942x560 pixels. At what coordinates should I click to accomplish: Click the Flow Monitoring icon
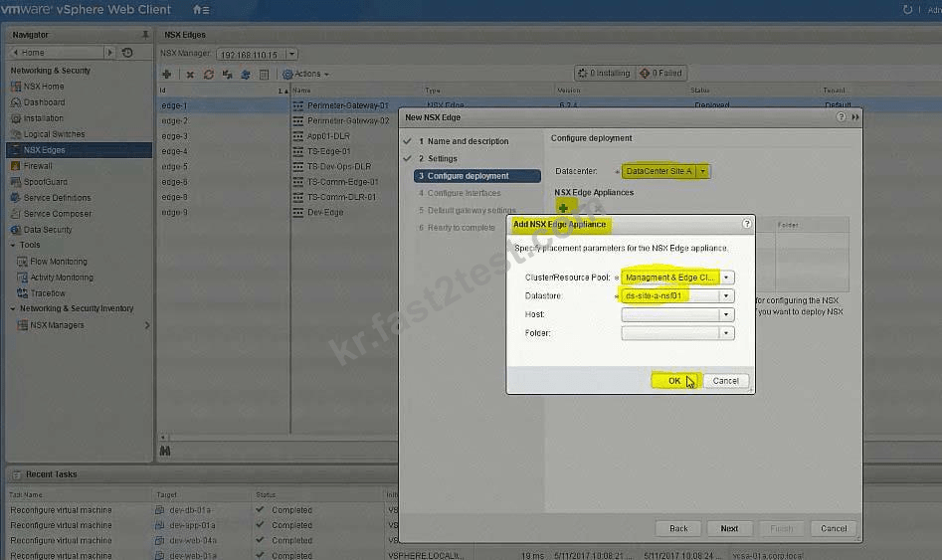click(23, 262)
